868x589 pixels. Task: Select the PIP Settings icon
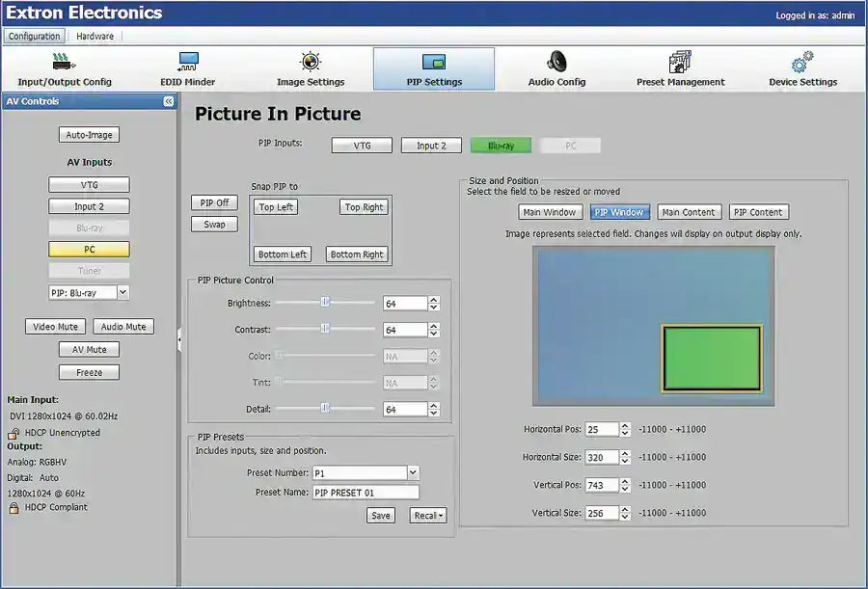click(434, 63)
